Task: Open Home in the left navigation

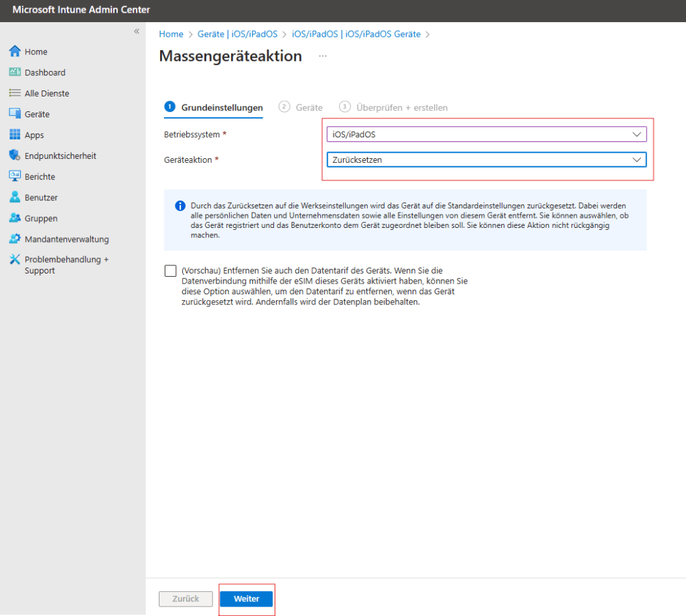Action: [36, 52]
